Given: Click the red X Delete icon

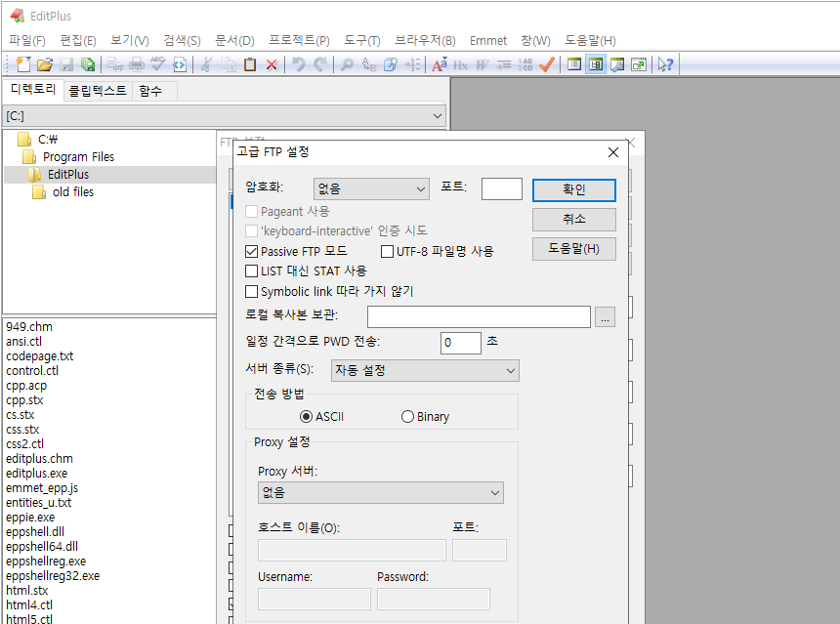Looking at the screenshot, I should tap(272, 64).
